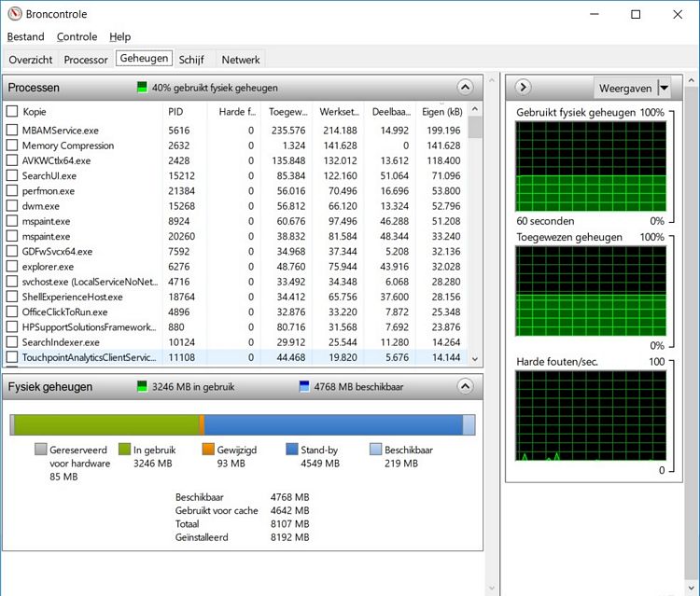This screenshot has height=596, width=700.
Task: Click the In gebruik green legend swatch
Action: 124,450
